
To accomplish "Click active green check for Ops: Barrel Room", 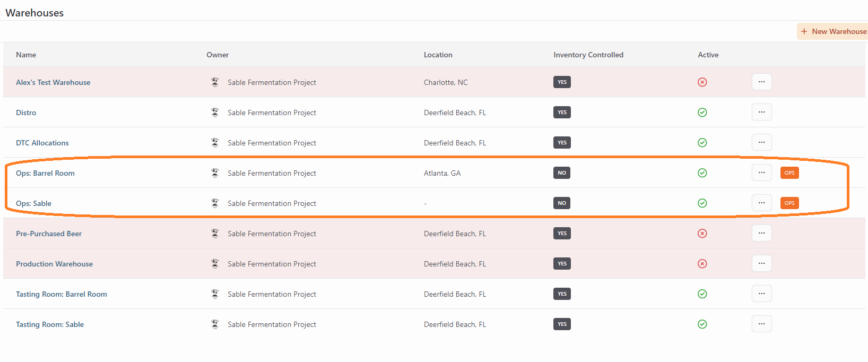I will pos(702,173).
